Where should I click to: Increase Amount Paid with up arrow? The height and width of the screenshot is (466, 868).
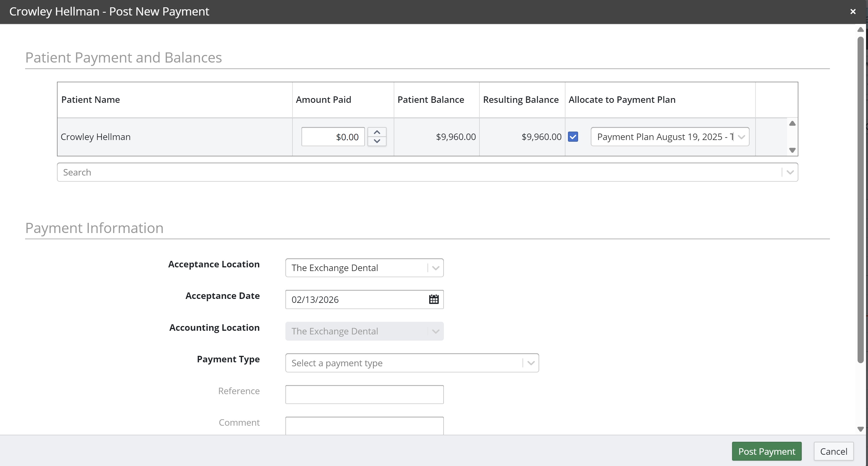(377, 132)
